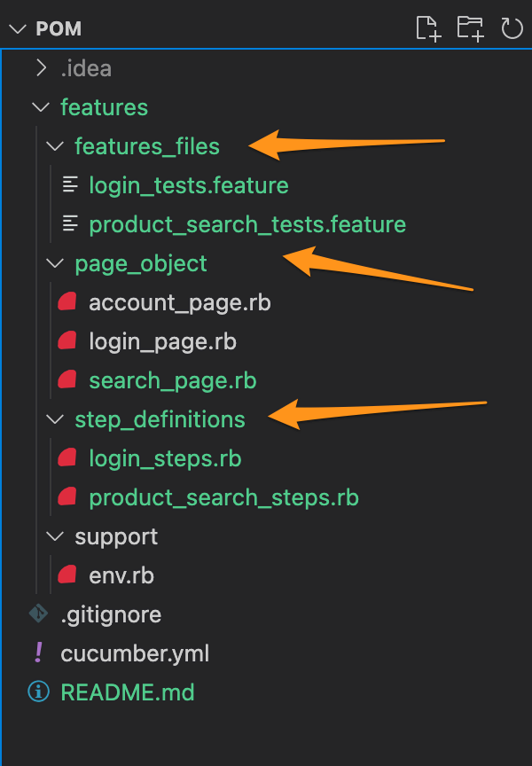This screenshot has width=532, height=766.
Task: Collapse the step_definitions folder
Action: point(55,419)
